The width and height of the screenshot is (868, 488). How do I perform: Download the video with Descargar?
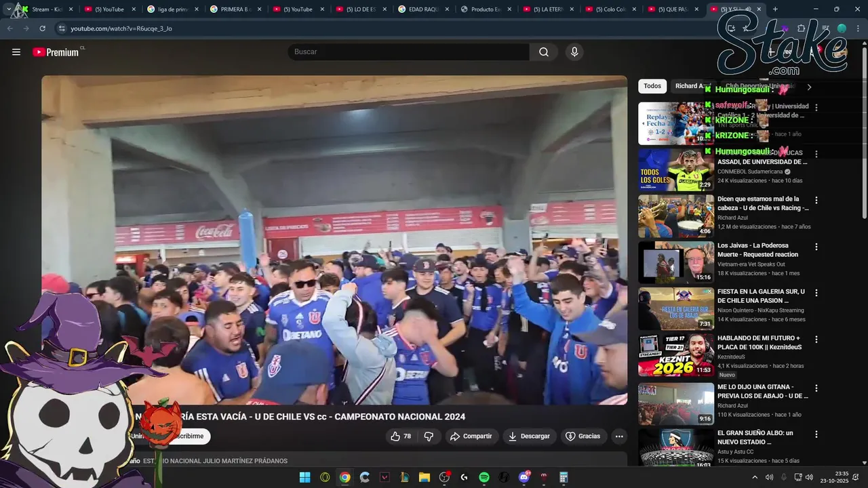point(529,436)
